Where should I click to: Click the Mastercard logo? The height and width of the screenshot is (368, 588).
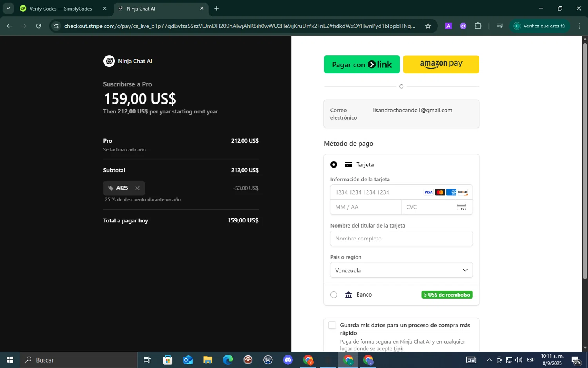pos(440,192)
